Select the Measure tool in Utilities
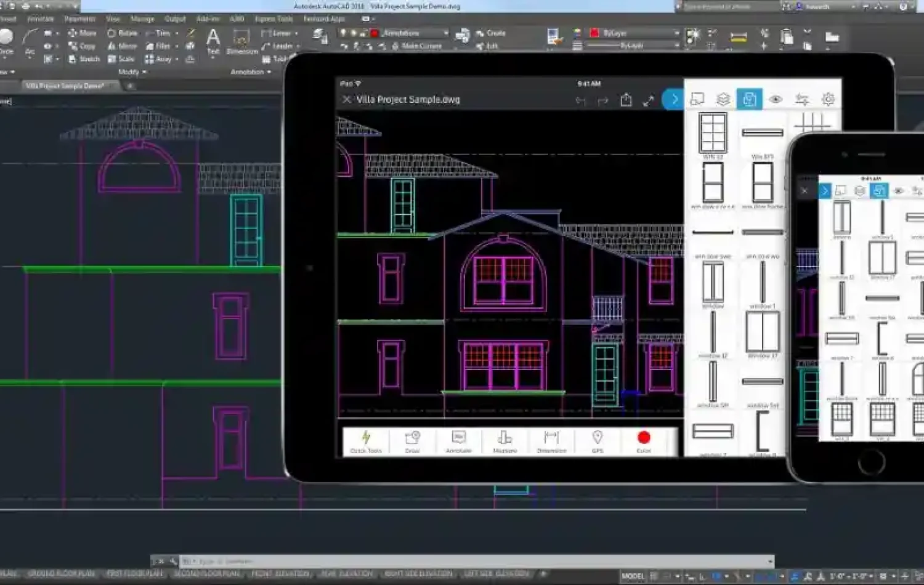This screenshot has width=924, height=585. (739, 38)
